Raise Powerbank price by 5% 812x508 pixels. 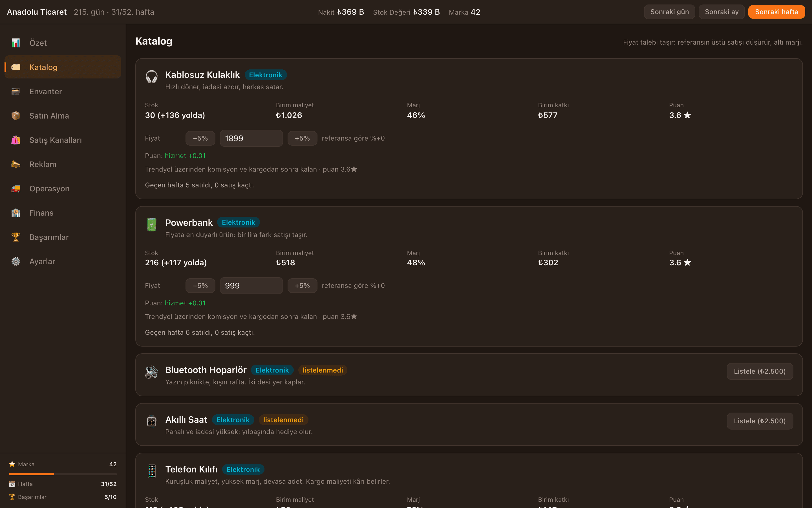[302, 286]
